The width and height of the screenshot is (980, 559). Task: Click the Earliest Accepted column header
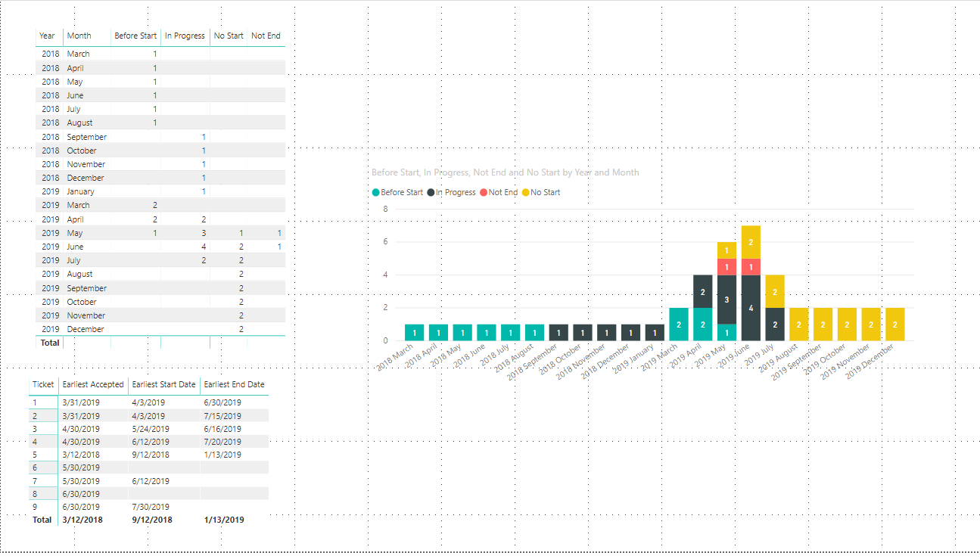coord(93,384)
